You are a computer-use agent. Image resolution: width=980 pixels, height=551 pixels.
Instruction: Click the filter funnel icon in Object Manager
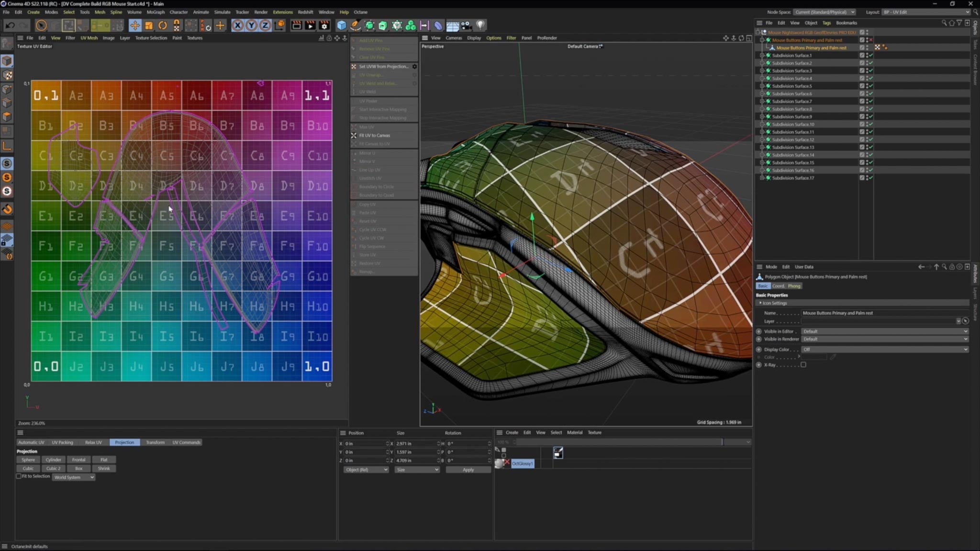click(959, 23)
